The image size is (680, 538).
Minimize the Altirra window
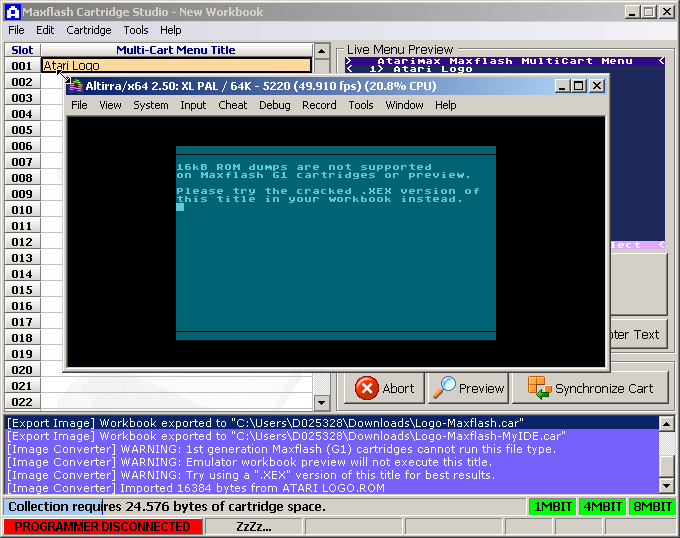[562, 86]
